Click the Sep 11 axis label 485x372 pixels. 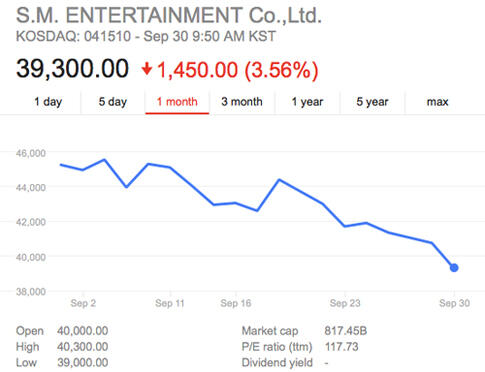tap(170, 303)
